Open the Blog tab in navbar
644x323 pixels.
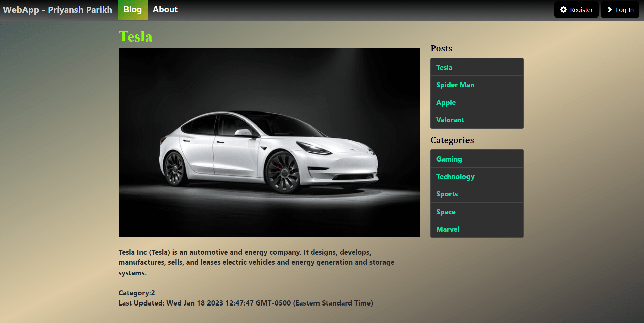coord(132,10)
